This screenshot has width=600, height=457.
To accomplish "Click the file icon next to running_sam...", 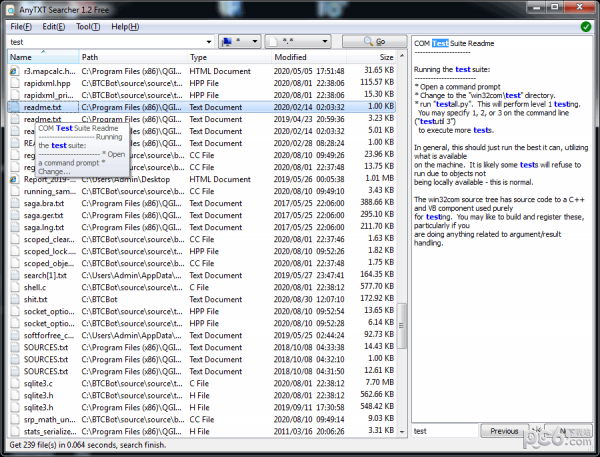I will pyautogui.click(x=15, y=191).
